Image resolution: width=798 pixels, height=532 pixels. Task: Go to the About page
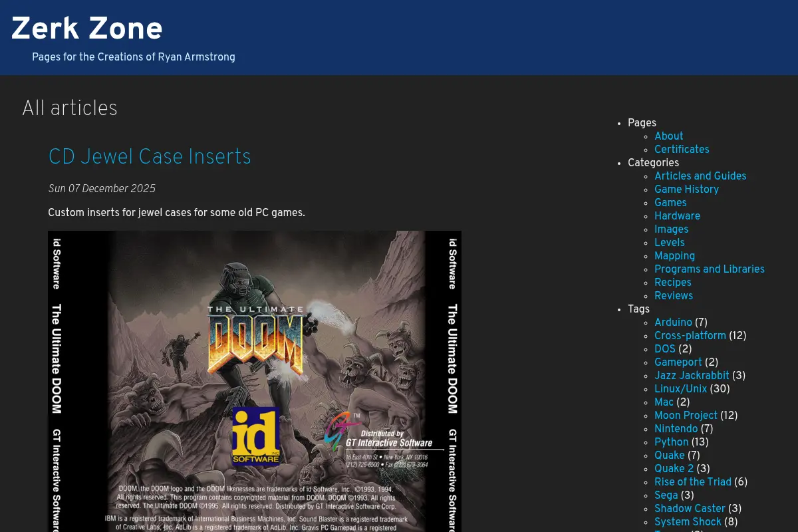[x=669, y=136]
